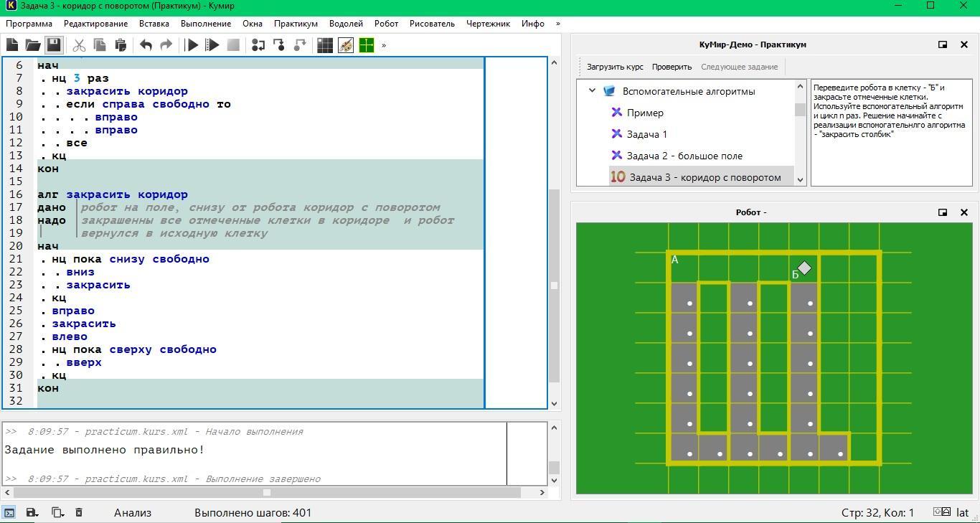Select Задача 1 in course tree
This screenshot has height=523, width=980.
646,134
